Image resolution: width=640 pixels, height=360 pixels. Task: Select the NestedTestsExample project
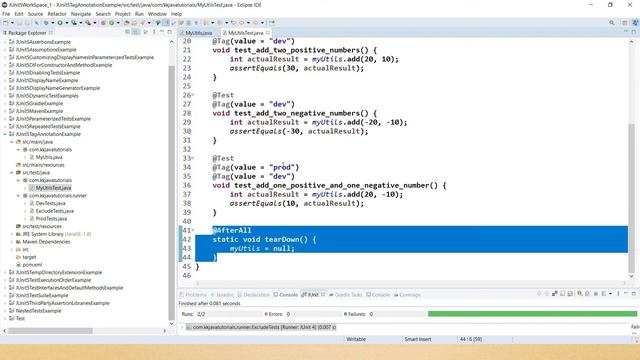(x=38, y=311)
